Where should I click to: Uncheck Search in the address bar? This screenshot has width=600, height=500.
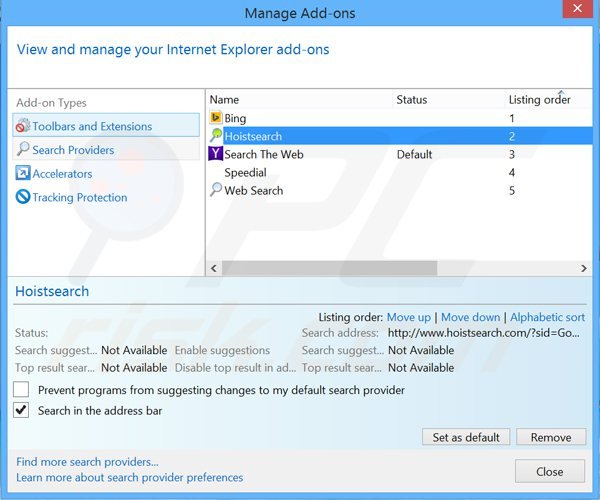click(22, 410)
